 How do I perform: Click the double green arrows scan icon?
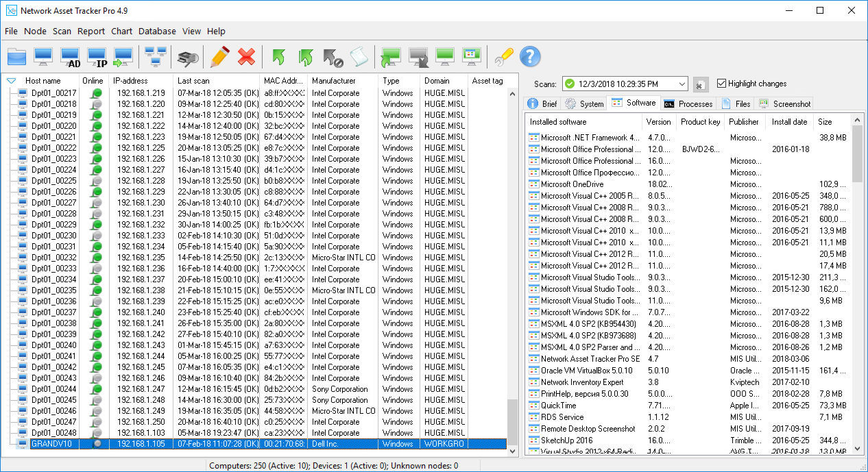[x=306, y=57]
